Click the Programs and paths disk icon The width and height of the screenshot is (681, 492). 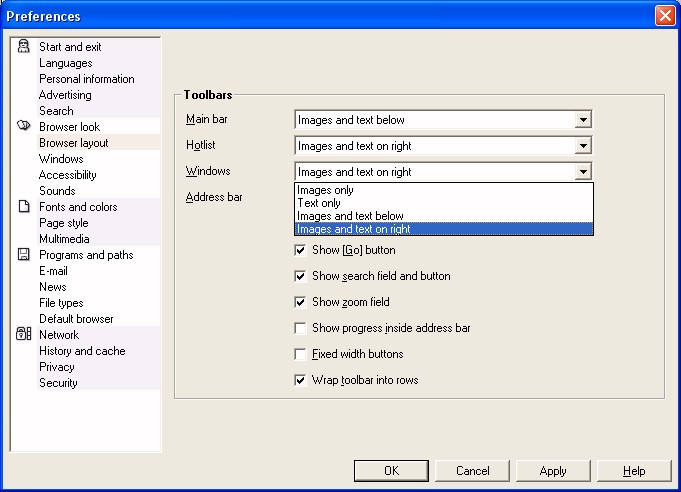[24, 255]
